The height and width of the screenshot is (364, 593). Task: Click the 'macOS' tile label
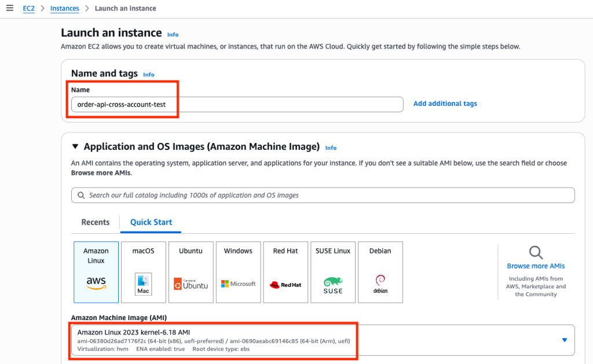[144, 251]
